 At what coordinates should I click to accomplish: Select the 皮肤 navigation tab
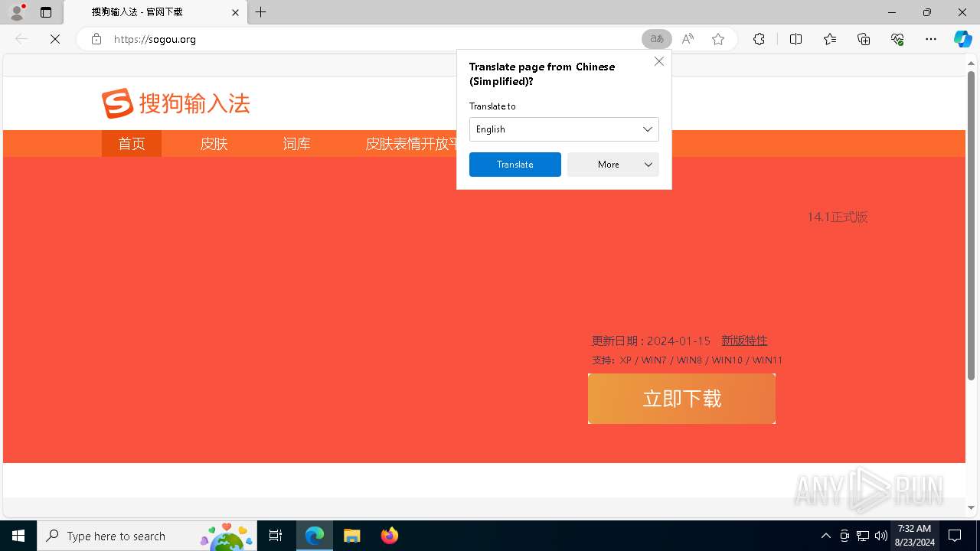pyautogui.click(x=214, y=144)
